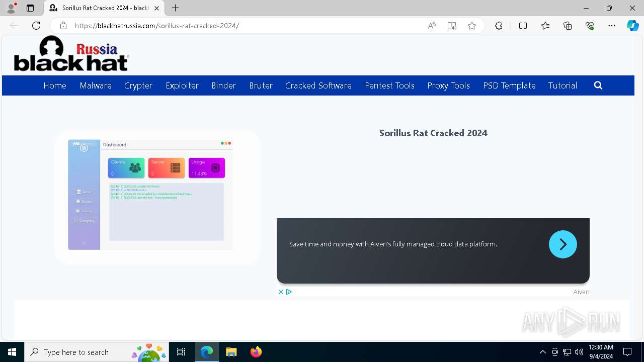Go to Home in site navigation
This screenshot has height=362, width=644.
(55, 85)
